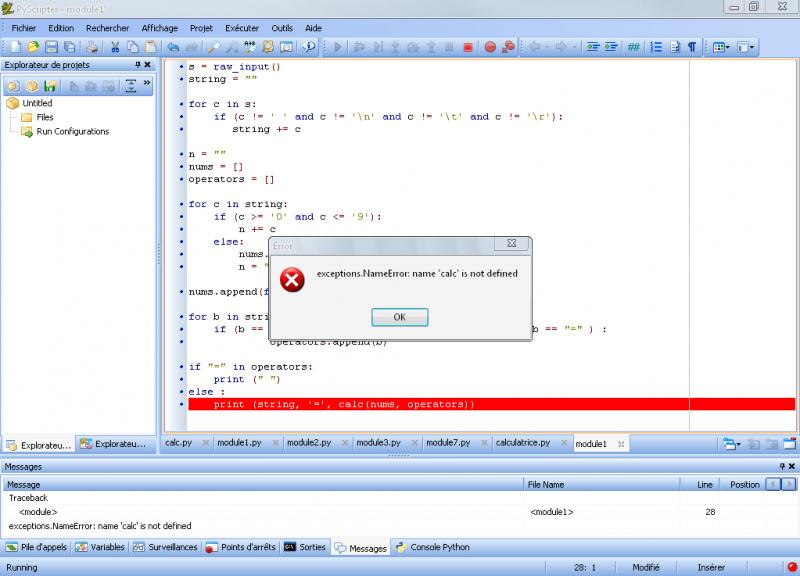Open the navigate-back history dropdown arrow

coord(547,47)
